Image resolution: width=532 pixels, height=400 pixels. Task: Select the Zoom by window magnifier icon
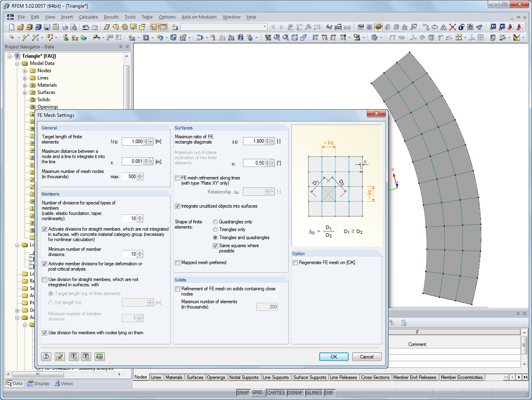click(276, 37)
